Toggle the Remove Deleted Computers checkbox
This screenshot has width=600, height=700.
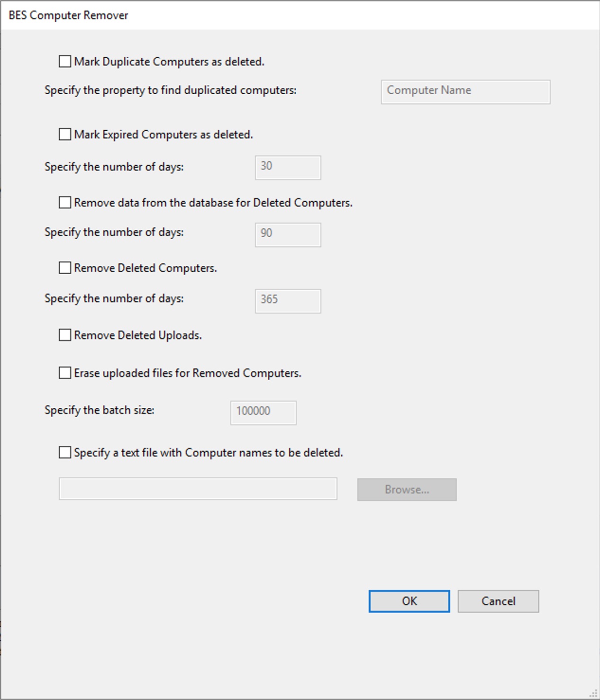65,268
